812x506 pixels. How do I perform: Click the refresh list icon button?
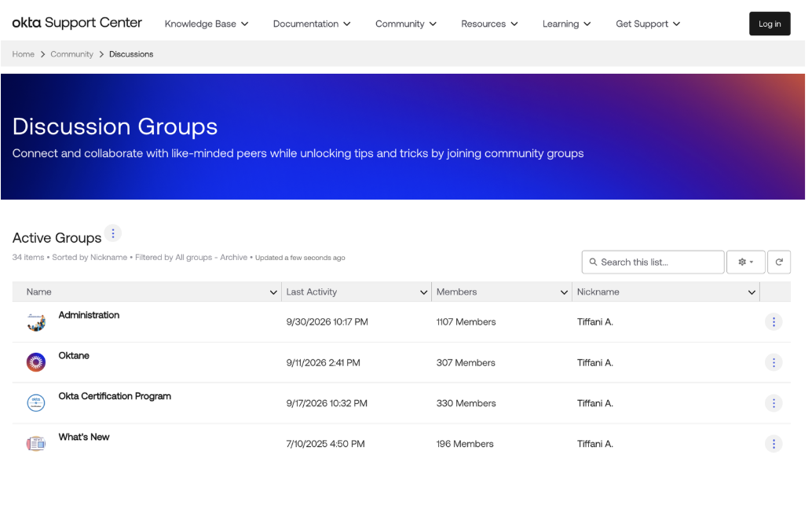[x=779, y=262]
